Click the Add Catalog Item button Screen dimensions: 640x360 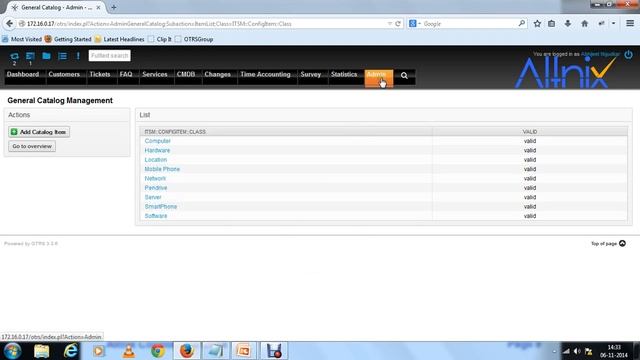click(39, 132)
